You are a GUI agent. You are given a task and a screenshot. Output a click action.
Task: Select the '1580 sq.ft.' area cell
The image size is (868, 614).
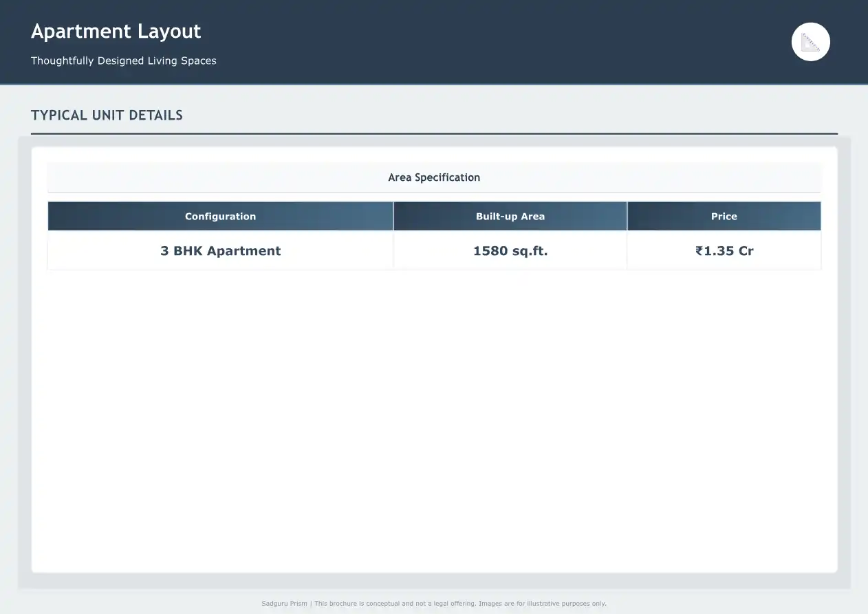(510, 251)
